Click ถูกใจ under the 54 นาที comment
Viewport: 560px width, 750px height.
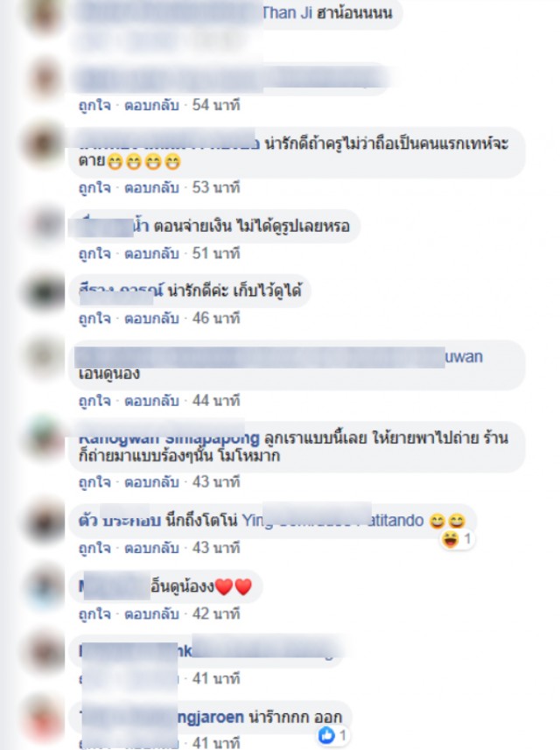click(94, 105)
